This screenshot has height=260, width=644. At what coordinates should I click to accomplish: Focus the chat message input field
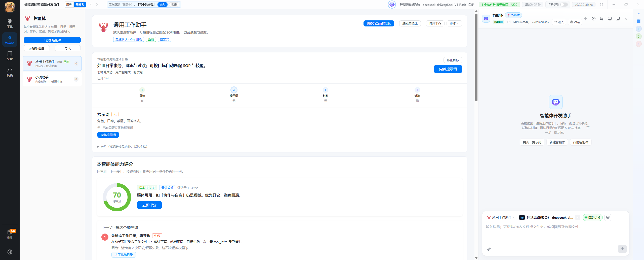[555, 233]
